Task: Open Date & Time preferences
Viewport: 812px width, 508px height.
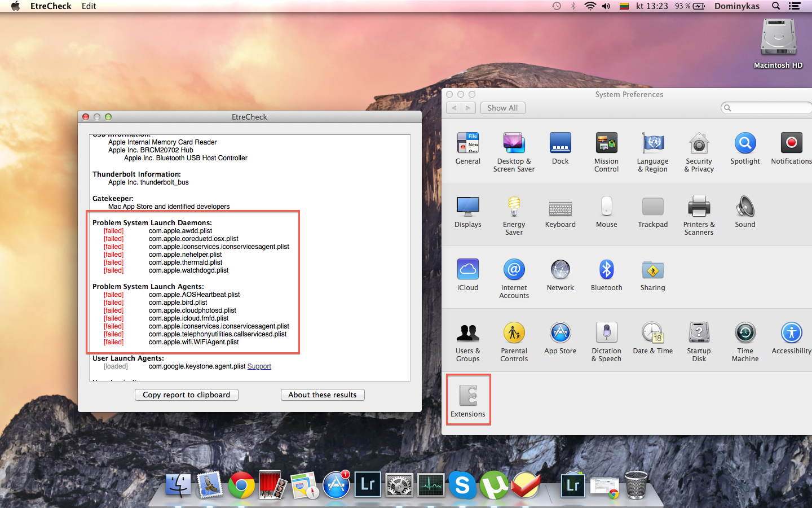Action: click(x=652, y=338)
